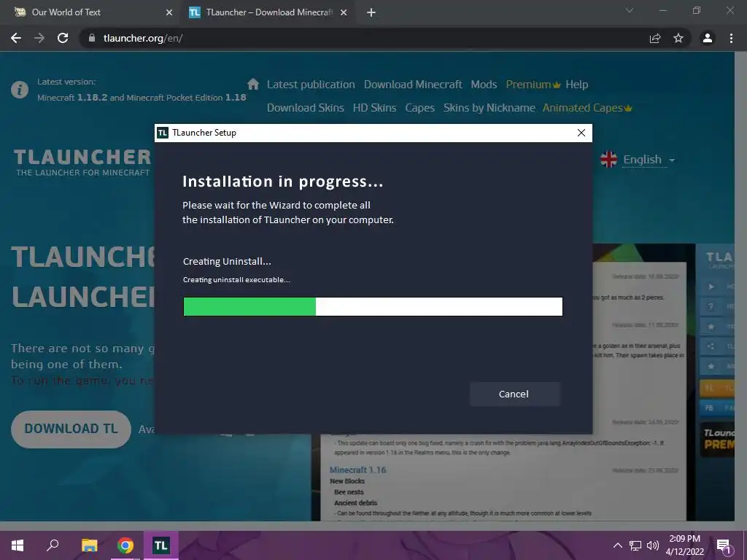This screenshot has width=747, height=560.
Task: Open the Capes link
Action: [x=419, y=108]
